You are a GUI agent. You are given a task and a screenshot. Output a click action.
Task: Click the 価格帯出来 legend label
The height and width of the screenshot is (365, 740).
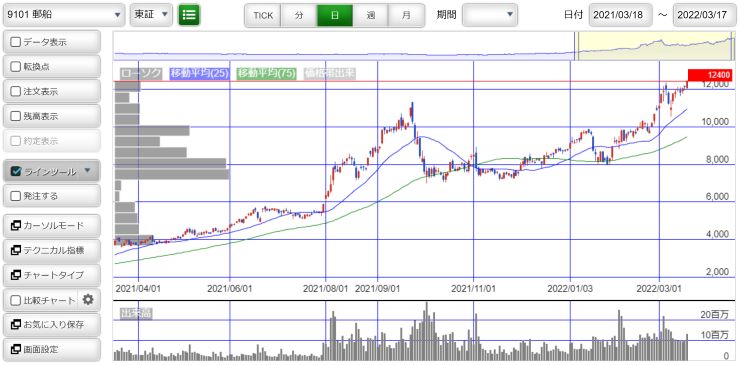pos(330,73)
